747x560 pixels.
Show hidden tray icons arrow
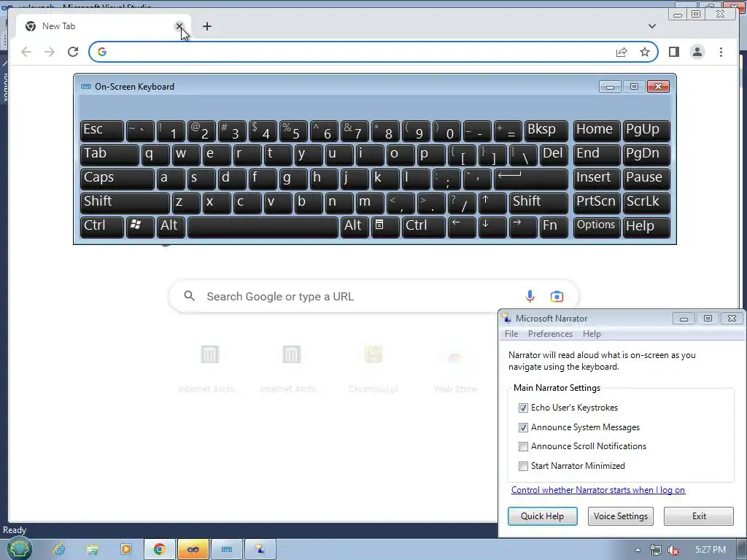[638, 550]
